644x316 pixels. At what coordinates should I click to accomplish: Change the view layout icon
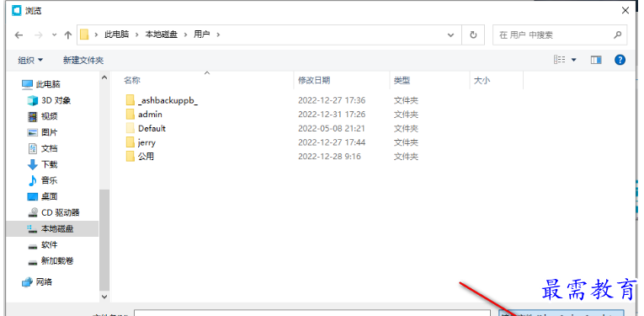(559, 60)
